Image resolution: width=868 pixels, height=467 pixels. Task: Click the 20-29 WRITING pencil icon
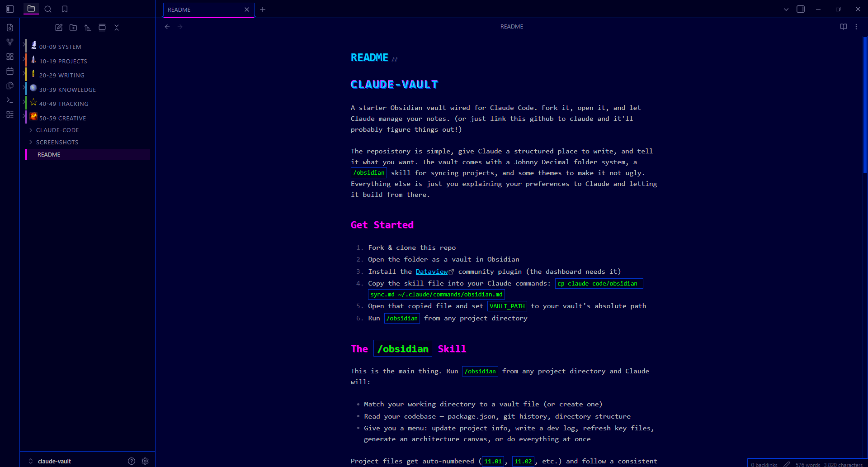[x=33, y=74]
